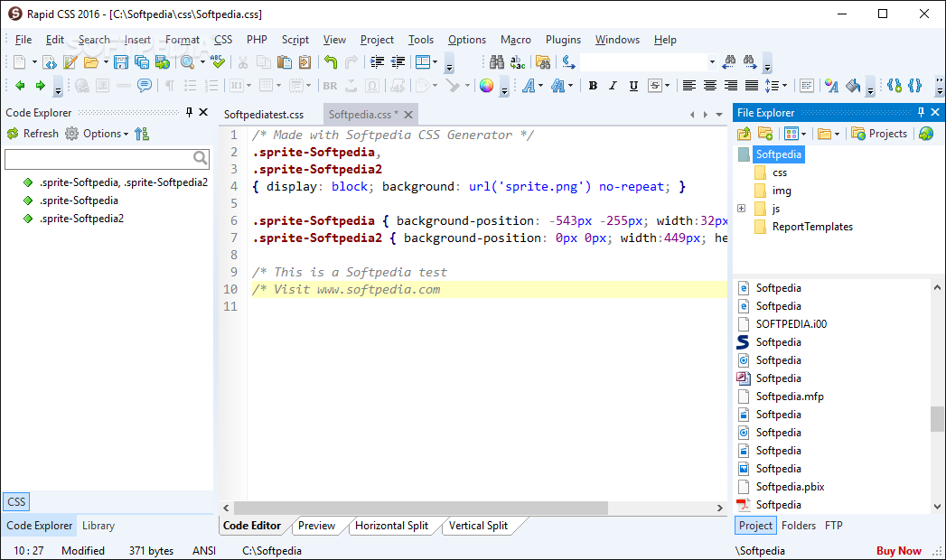Click the Indent lines icon
This screenshot has height=560, width=946.
pos(377,62)
